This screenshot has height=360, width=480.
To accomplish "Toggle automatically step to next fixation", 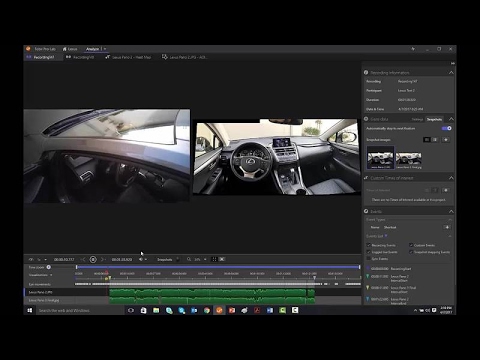I will (446, 128).
